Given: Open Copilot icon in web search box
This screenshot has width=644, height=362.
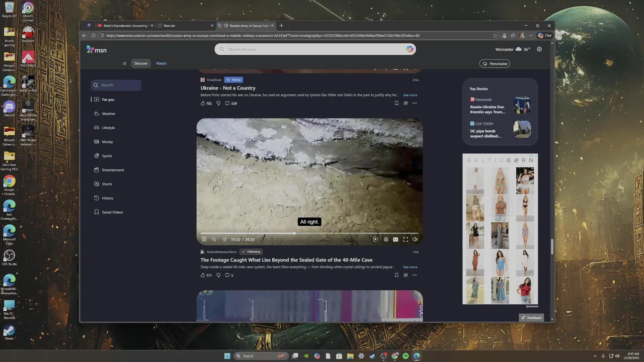Looking at the screenshot, I should coord(410,49).
